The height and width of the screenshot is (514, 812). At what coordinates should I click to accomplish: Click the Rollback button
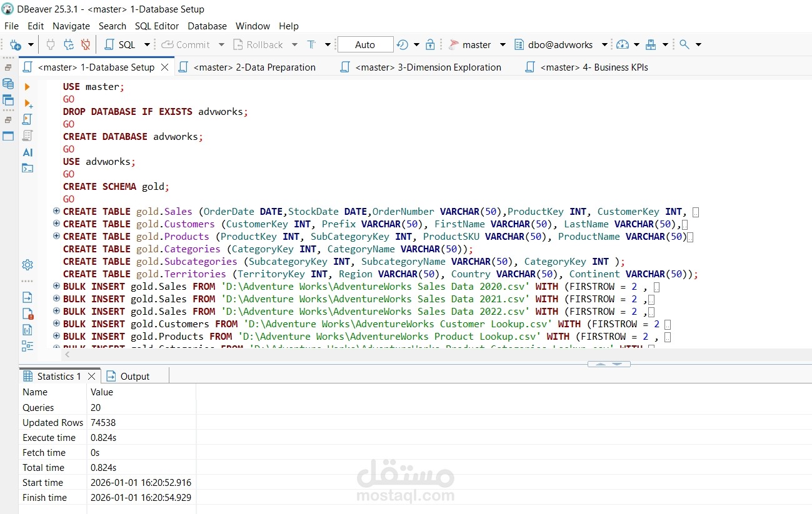[258, 44]
